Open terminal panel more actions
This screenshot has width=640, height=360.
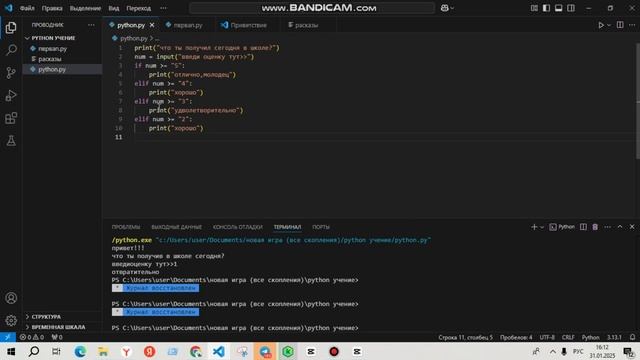click(x=607, y=227)
